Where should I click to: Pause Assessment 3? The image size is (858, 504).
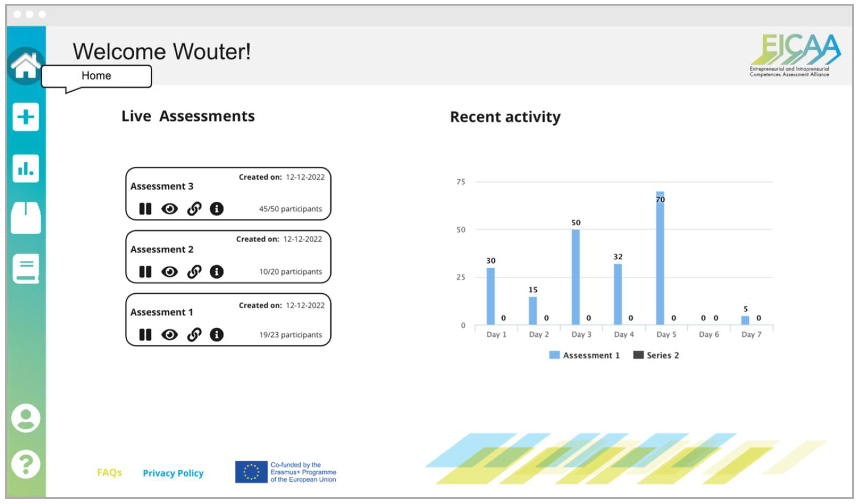click(145, 209)
